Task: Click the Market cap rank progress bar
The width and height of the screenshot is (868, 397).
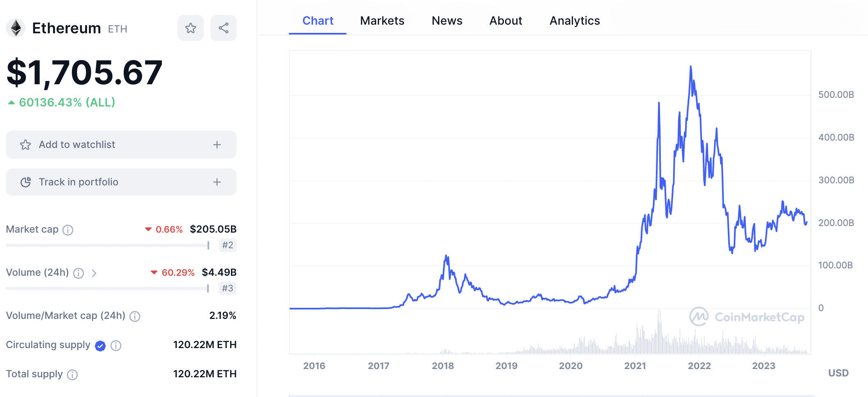Action: [108, 245]
